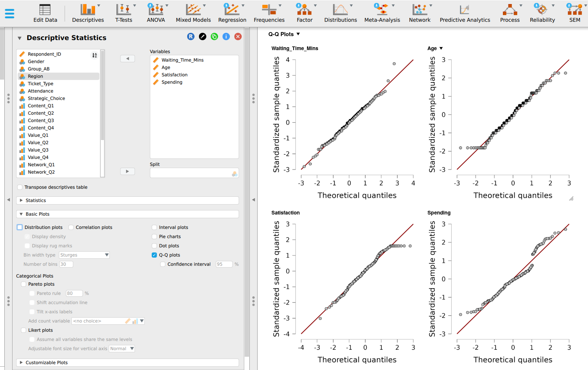This screenshot has height=370, width=588.
Task: Open the hamburger main menu
Action: 10,14
